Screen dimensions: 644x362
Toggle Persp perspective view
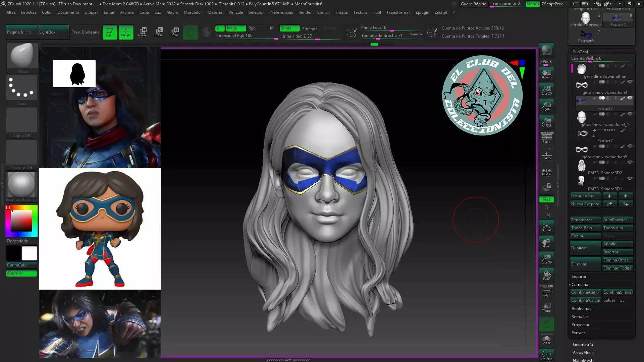546,138
